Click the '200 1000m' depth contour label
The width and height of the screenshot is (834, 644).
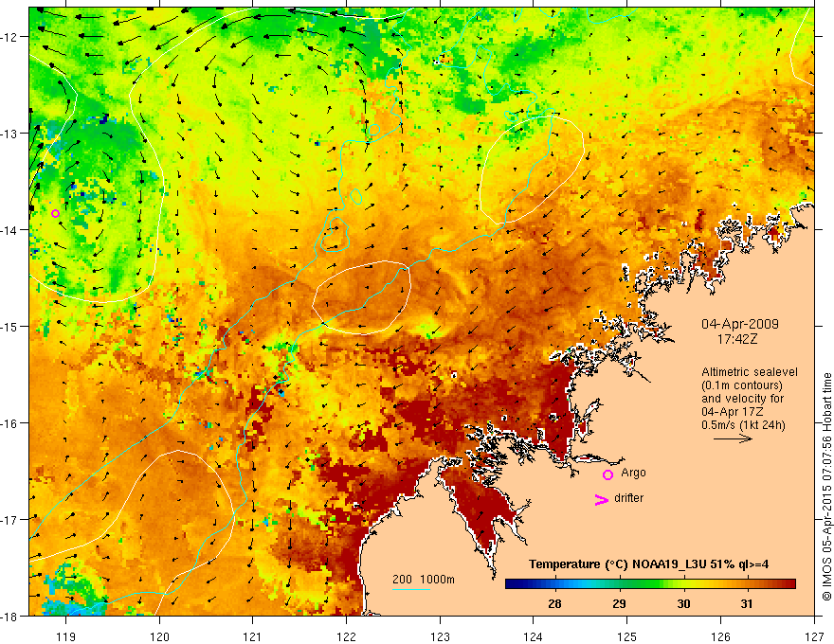click(x=424, y=580)
